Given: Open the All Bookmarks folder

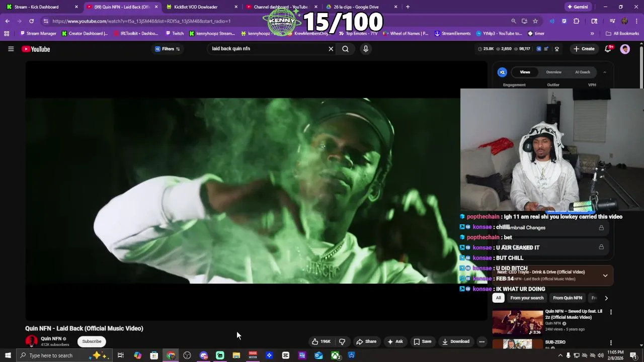Looking at the screenshot, I should click(622, 34).
